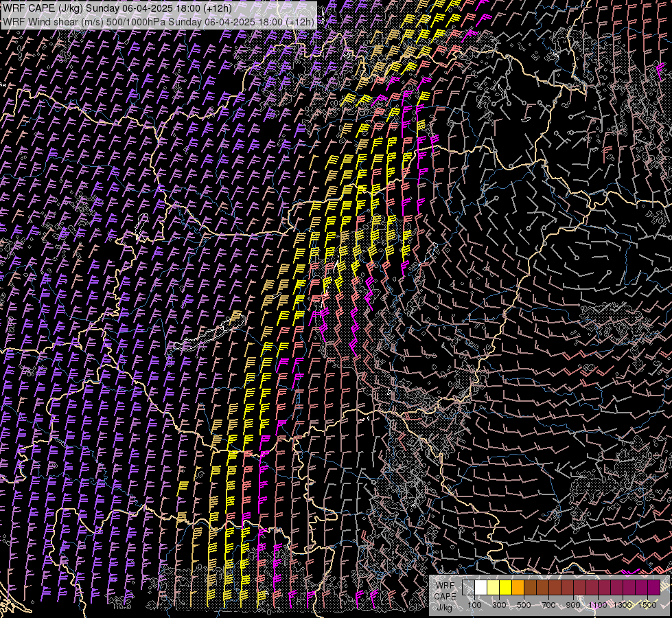The image size is (672, 618).
Task: Click the pale yellow CAPE legend swatch
Action: coord(494,588)
